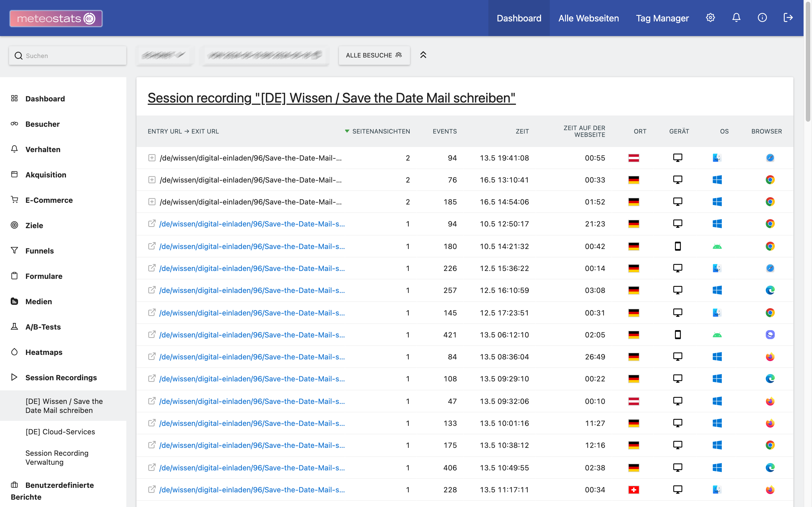Image resolution: width=812 pixels, height=507 pixels.
Task: Click the logout icon
Action: (788, 18)
